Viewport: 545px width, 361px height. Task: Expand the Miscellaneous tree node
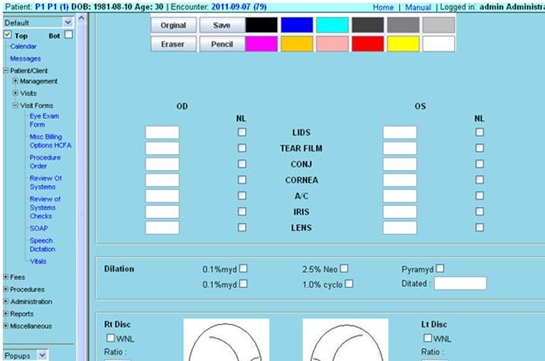6,326
